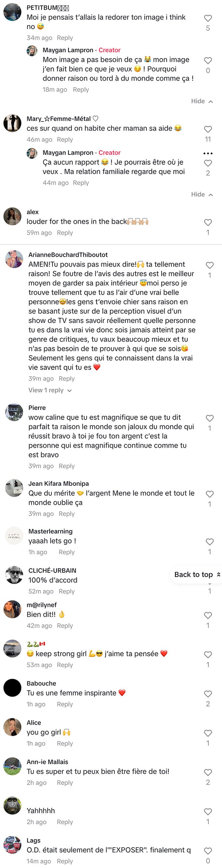This screenshot has width=222, height=868.
Task: Like Ann-ie Mallais's comment
Action: [208, 772]
